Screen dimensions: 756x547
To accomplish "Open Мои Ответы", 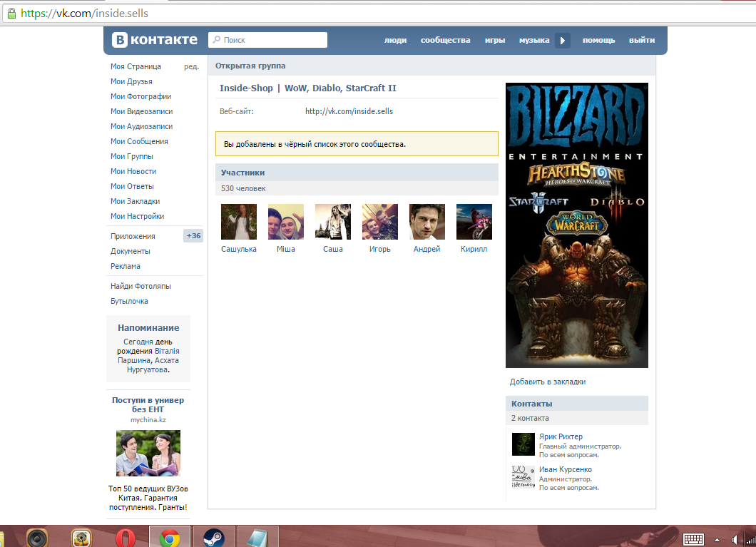I will coord(132,186).
